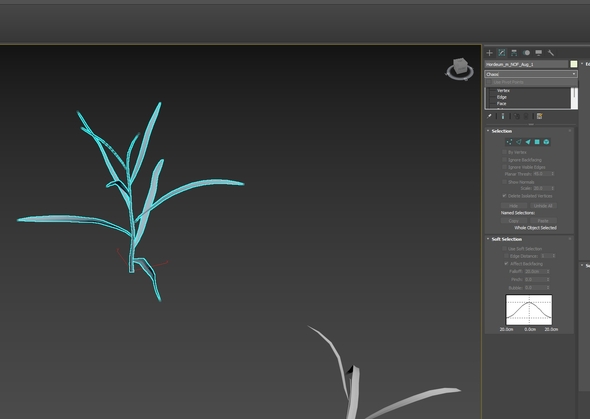Select Vertex sub-object mode icon in Selection
This screenshot has width=590, height=419.
pyautogui.click(x=509, y=142)
